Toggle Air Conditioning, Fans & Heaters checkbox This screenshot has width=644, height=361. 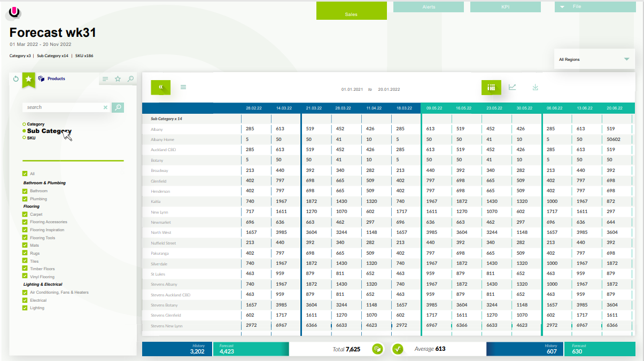click(25, 292)
